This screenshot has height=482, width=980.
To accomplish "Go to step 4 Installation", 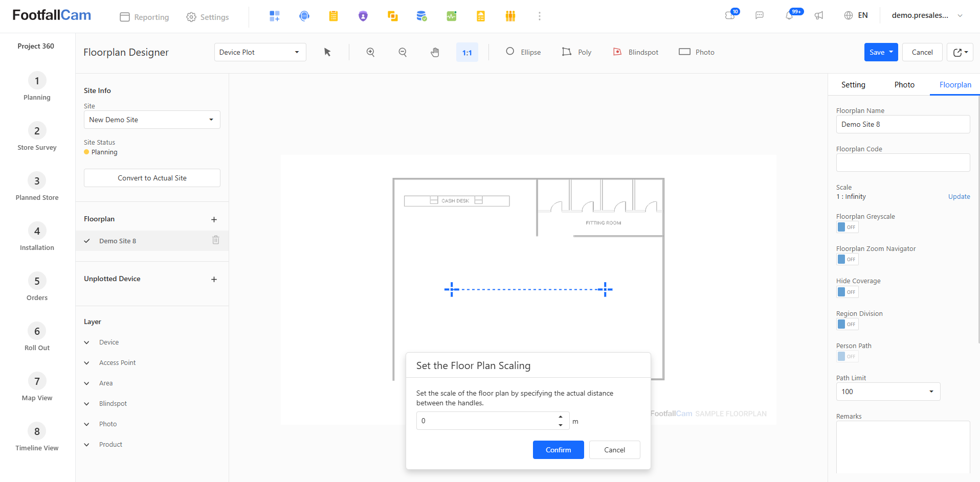I will click(37, 237).
